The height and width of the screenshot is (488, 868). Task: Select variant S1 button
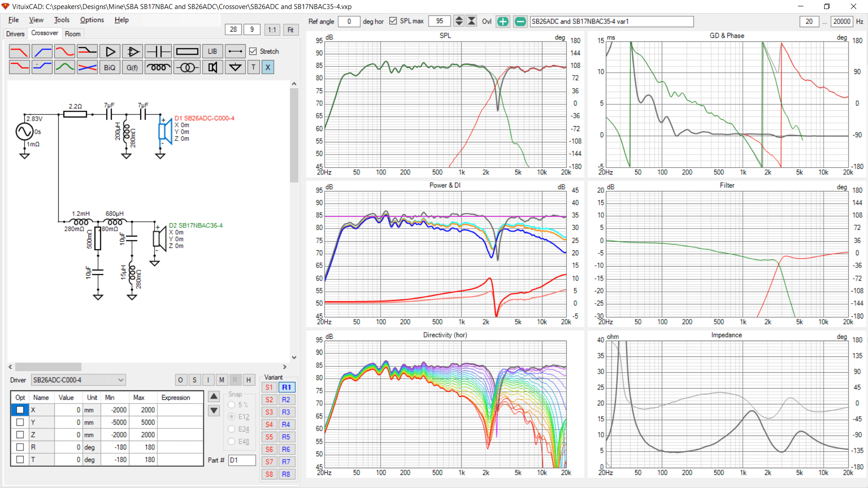click(x=269, y=387)
